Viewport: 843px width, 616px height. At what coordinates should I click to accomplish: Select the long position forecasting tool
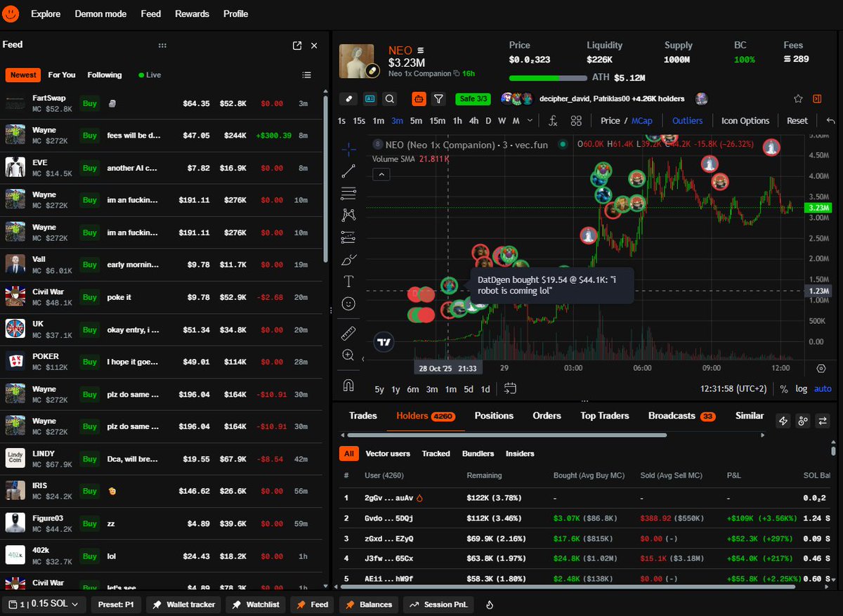[x=348, y=237]
